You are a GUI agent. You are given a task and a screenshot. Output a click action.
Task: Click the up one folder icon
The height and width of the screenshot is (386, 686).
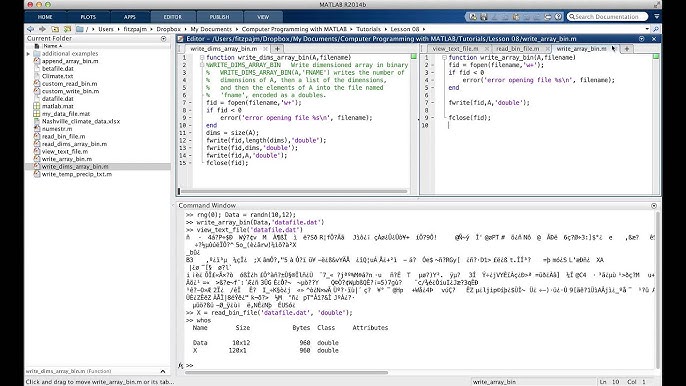55,29
